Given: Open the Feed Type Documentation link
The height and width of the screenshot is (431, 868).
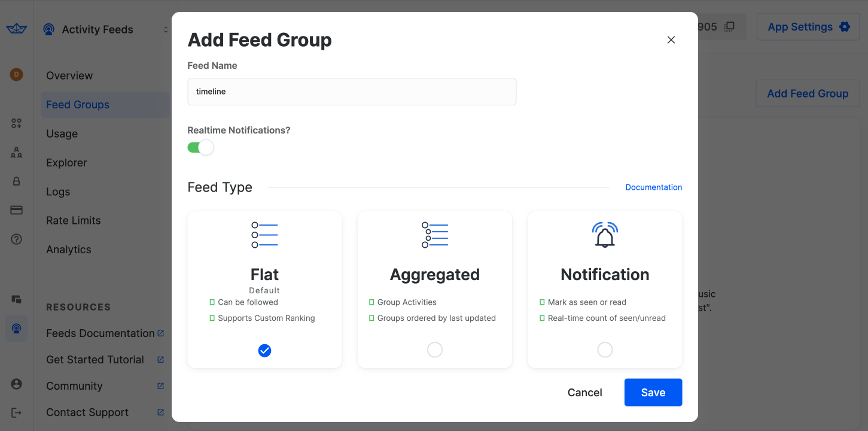Looking at the screenshot, I should pyautogui.click(x=653, y=187).
